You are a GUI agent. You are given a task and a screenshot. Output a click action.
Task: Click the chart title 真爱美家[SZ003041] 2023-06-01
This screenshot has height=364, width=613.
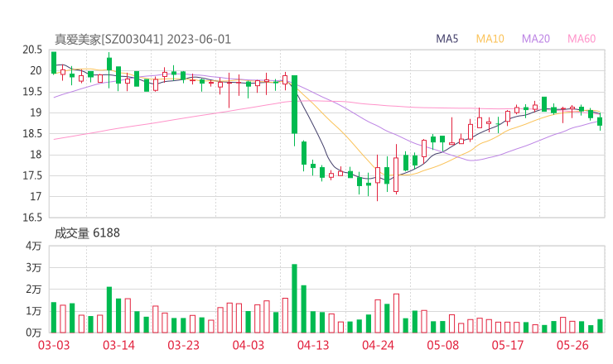coord(142,40)
